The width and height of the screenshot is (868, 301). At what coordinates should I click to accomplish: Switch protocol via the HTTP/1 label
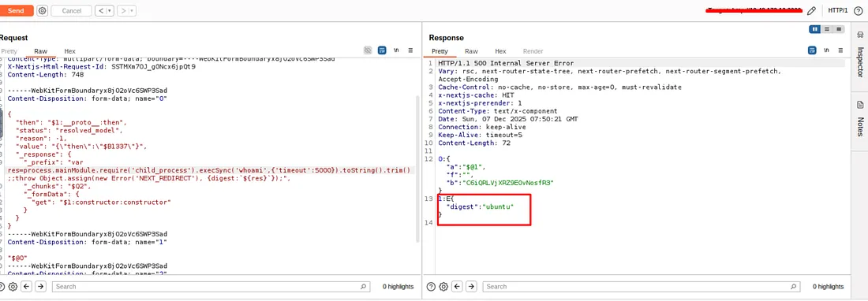point(838,10)
